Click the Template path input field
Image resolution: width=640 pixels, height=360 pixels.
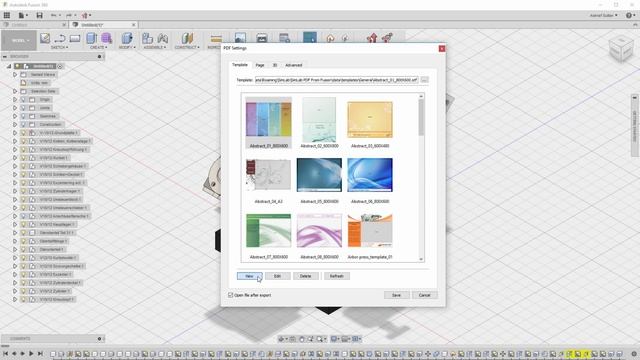click(x=337, y=80)
